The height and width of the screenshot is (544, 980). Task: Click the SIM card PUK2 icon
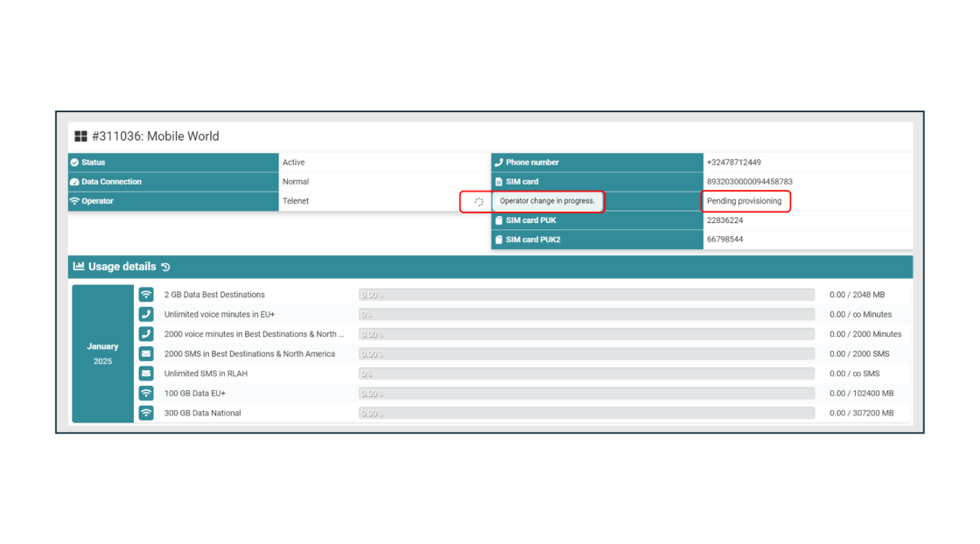coord(499,240)
